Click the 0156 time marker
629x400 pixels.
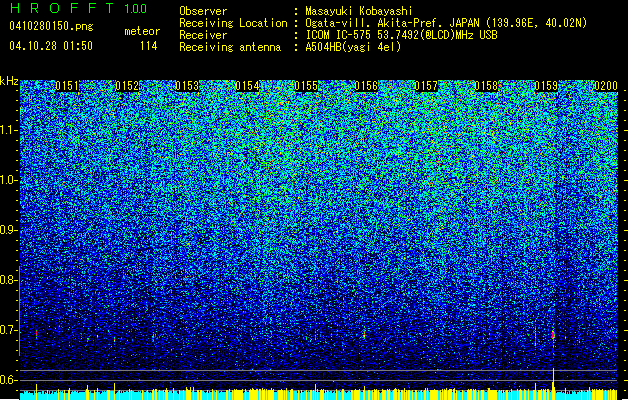[366, 86]
